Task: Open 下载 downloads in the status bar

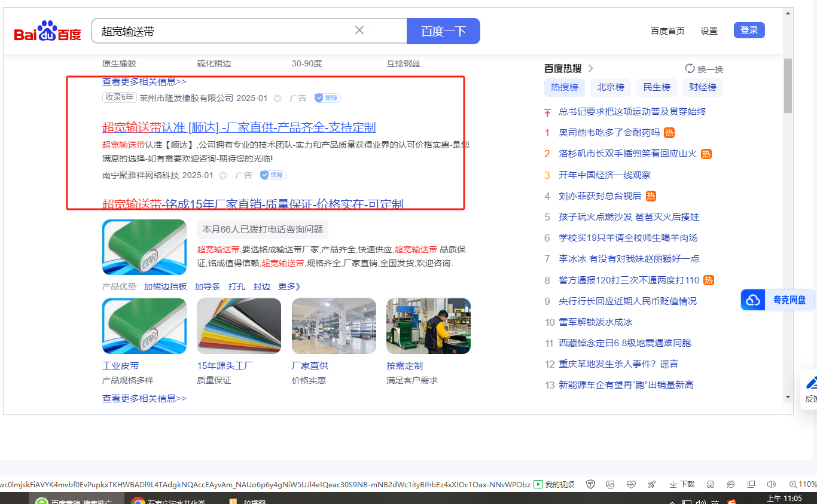Action: [x=682, y=484]
